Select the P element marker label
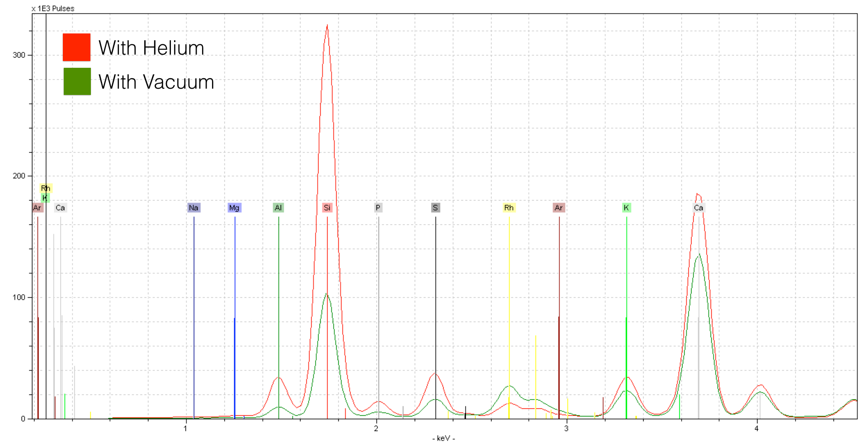Screen dimensions: 868x443 [x=378, y=208]
